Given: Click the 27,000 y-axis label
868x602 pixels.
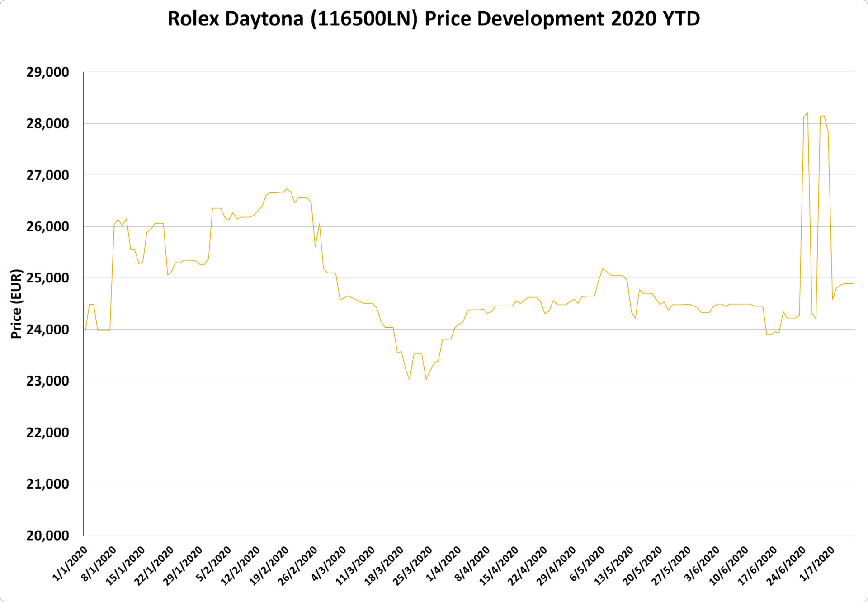Looking at the screenshot, I should (47, 175).
